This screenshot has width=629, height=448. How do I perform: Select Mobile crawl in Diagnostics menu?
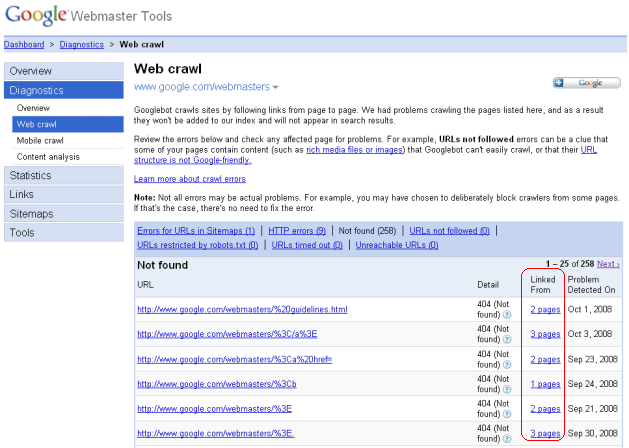(x=40, y=141)
